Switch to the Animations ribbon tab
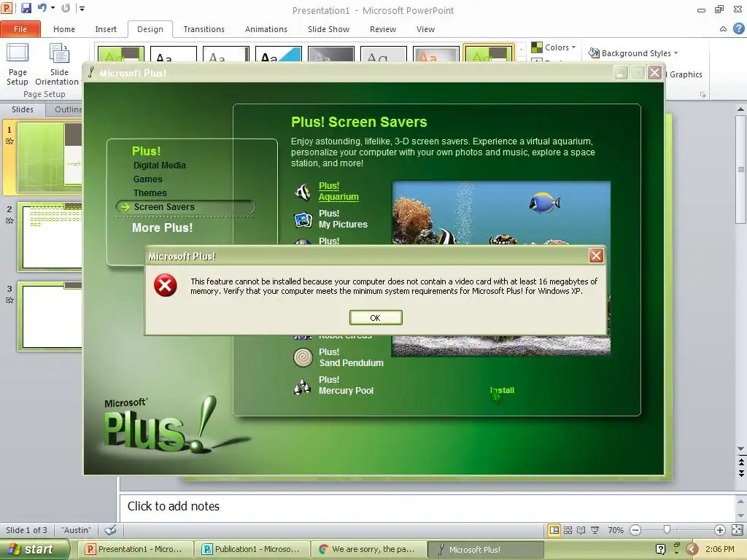The width and height of the screenshot is (747, 560). (266, 29)
